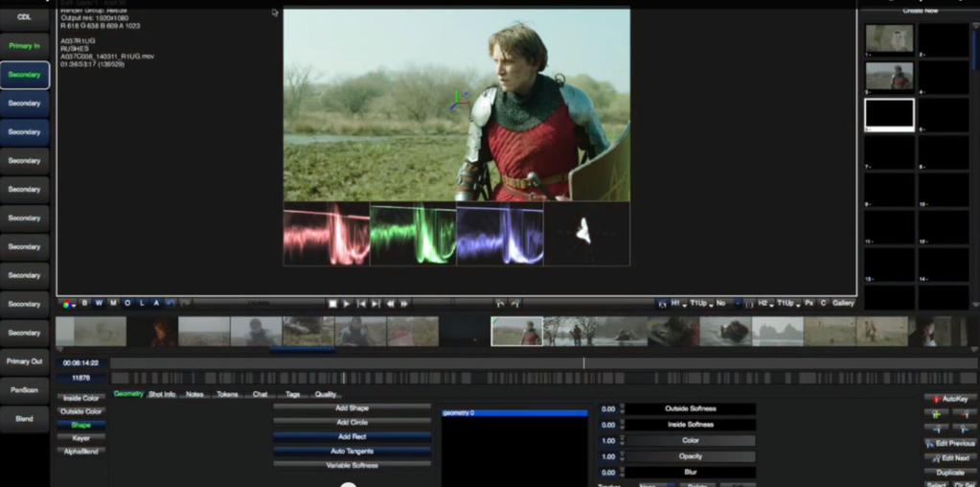Select gallery thumbnail number 1

coord(889,38)
